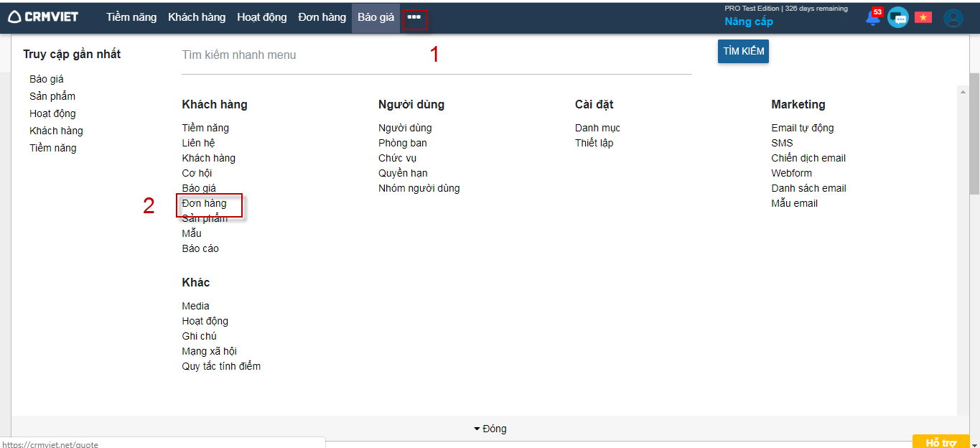Go to Email tự động in Marketing
This screenshot has width=980, height=448.
[802, 128]
